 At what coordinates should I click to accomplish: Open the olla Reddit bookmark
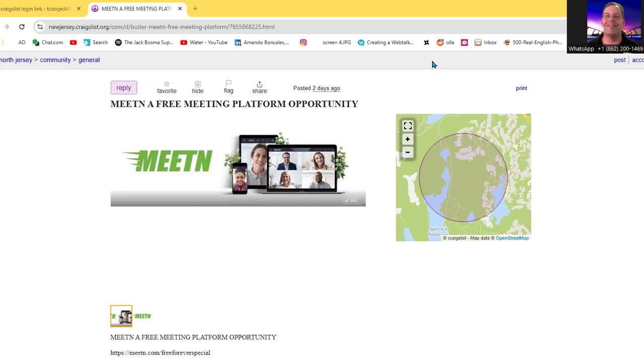point(445,42)
